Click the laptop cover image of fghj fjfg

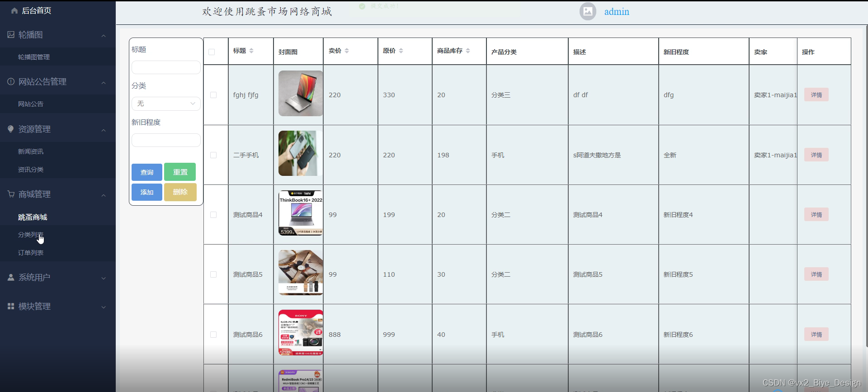point(301,94)
